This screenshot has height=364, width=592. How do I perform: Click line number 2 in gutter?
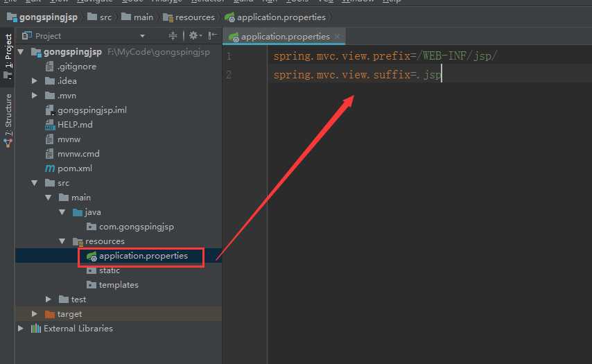click(x=229, y=75)
